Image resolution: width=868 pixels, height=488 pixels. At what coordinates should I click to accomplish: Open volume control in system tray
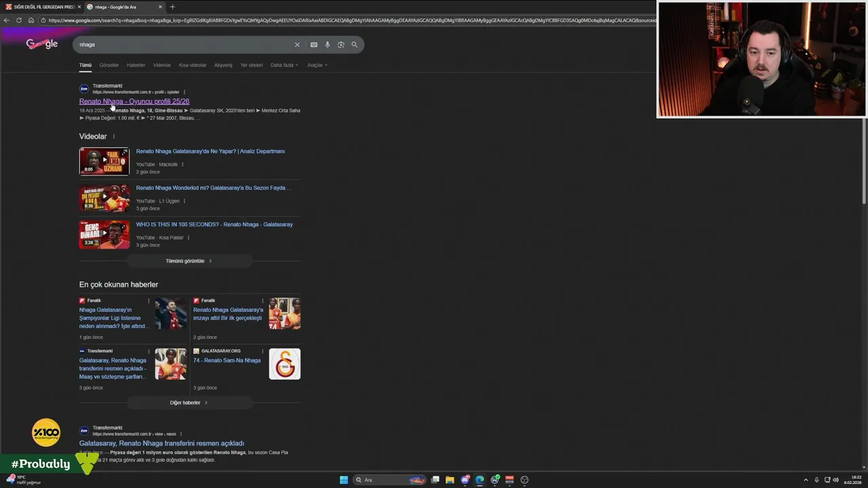click(x=835, y=480)
